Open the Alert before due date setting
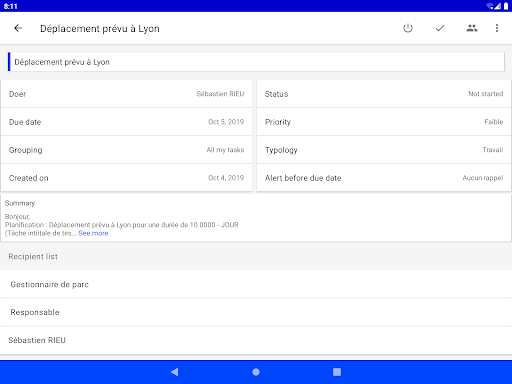 [x=384, y=178]
